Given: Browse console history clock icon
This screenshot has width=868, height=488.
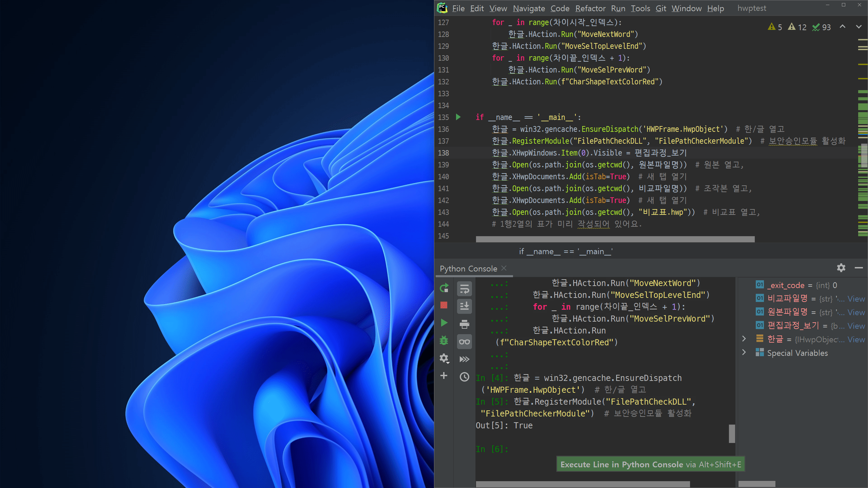Looking at the screenshot, I should (x=464, y=377).
